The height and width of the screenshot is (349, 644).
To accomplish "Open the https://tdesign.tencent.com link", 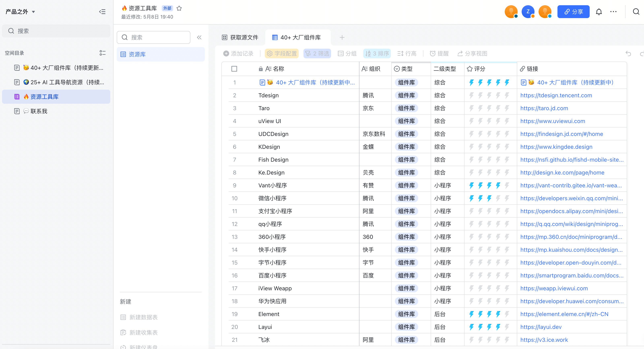I will pos(556,95).
